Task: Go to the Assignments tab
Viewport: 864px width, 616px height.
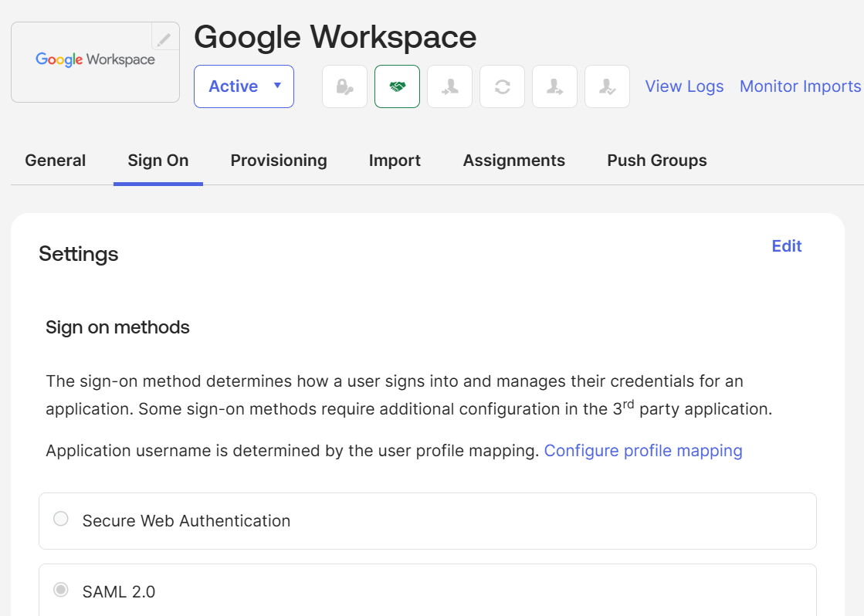Action: [x=514, y=161]
